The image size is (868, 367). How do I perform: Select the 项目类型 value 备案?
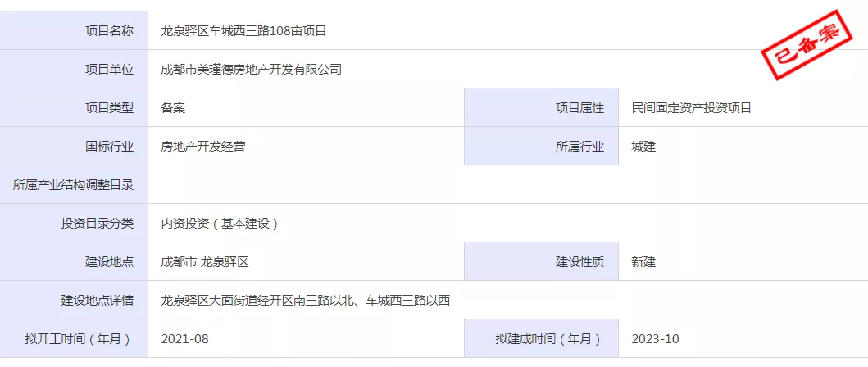[173, 108]
